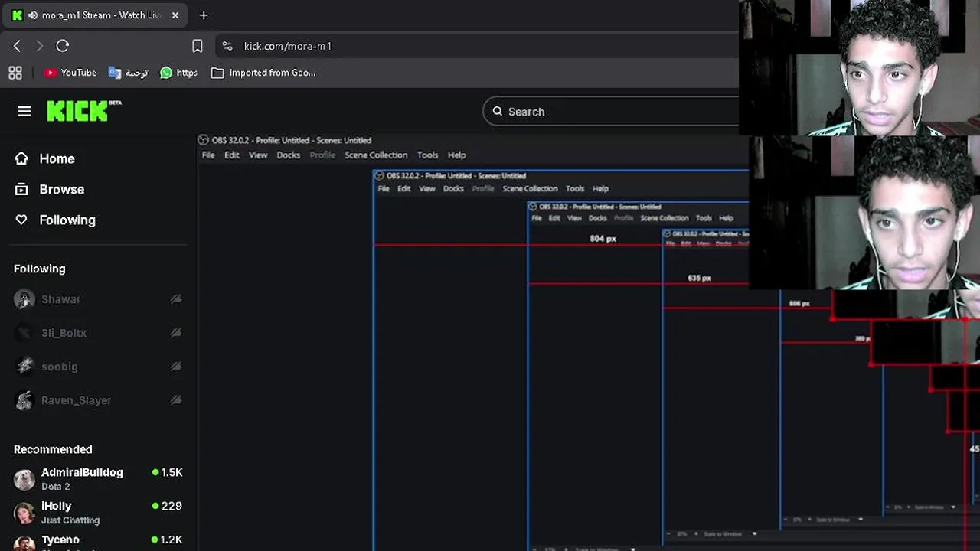
Task: Open the Raven_Slayer channel name
Action: click(76, 400)
